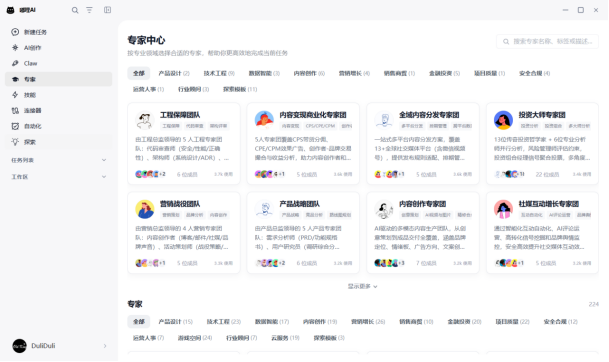
Task: Select 云服务 (19) expert tab
Action: 285,338
